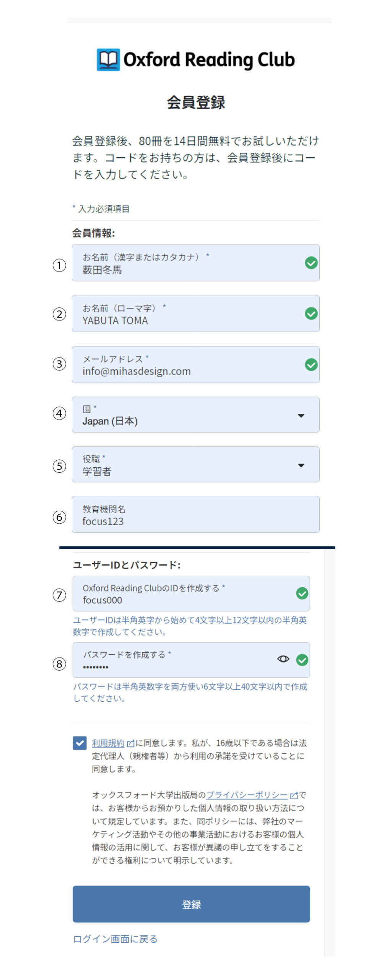Click green checkmark in romaji name field
Viewport: 382px width, 980px height.
311,314
